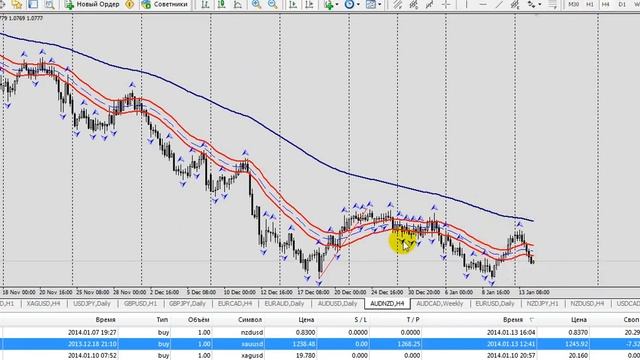This screenshot has width=640, height=360.
Task: Click close time 2014.01.13 16:04
Action: tap(511, 333)
